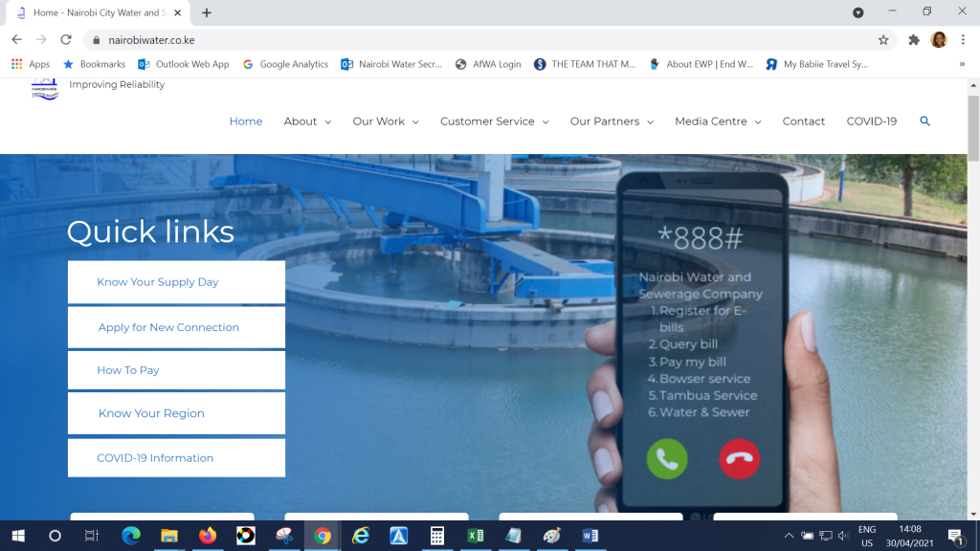The width and height of the screenshot is (980, 551).
Task: Launch Internet Explorer from taskbar
Action: tap(361, 536)
